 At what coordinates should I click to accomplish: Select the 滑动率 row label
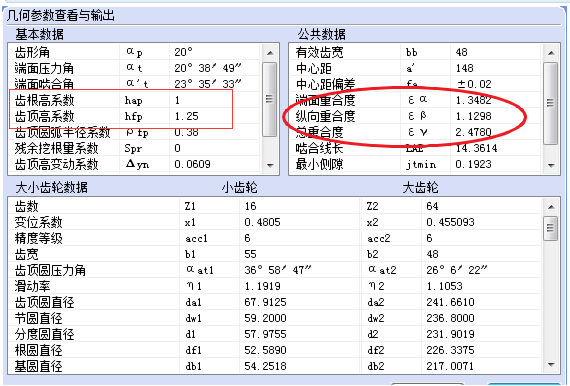[x=32, y=286]
